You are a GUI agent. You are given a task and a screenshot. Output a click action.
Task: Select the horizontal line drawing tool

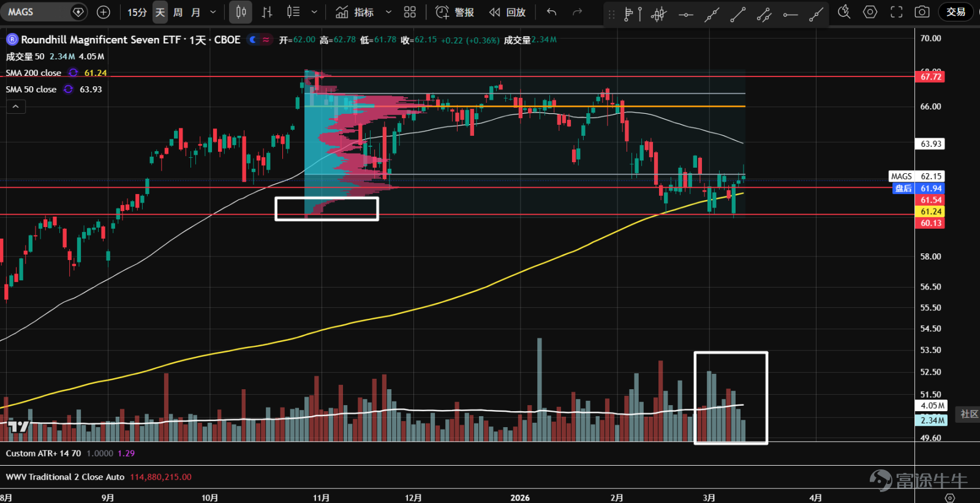click(686, 14)
